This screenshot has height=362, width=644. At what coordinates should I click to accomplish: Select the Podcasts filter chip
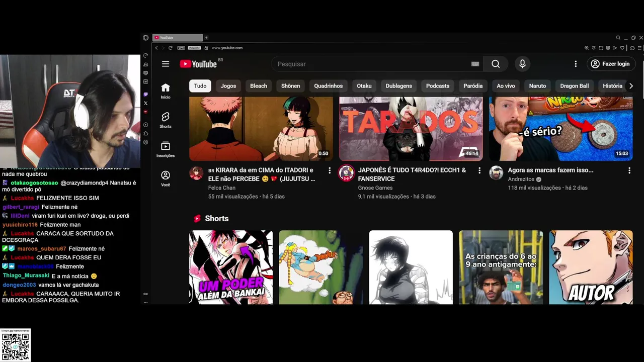(x=438, y=86)
